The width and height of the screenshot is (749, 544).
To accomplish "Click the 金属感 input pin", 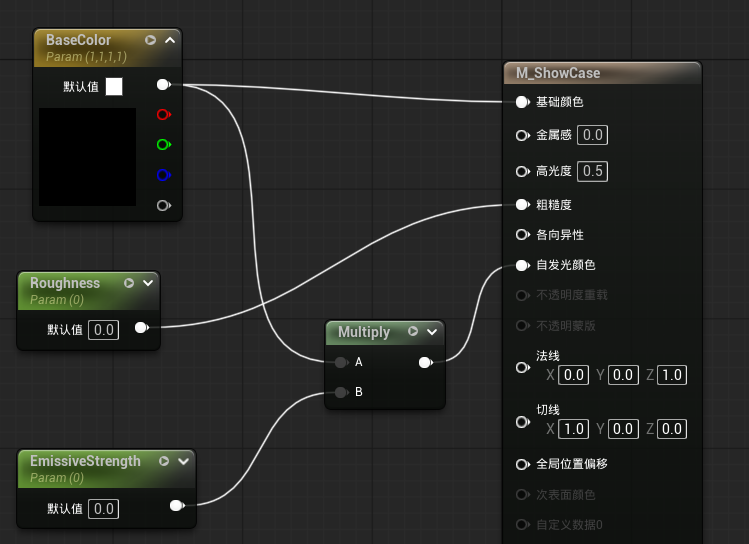I will [x=523, y=135].
